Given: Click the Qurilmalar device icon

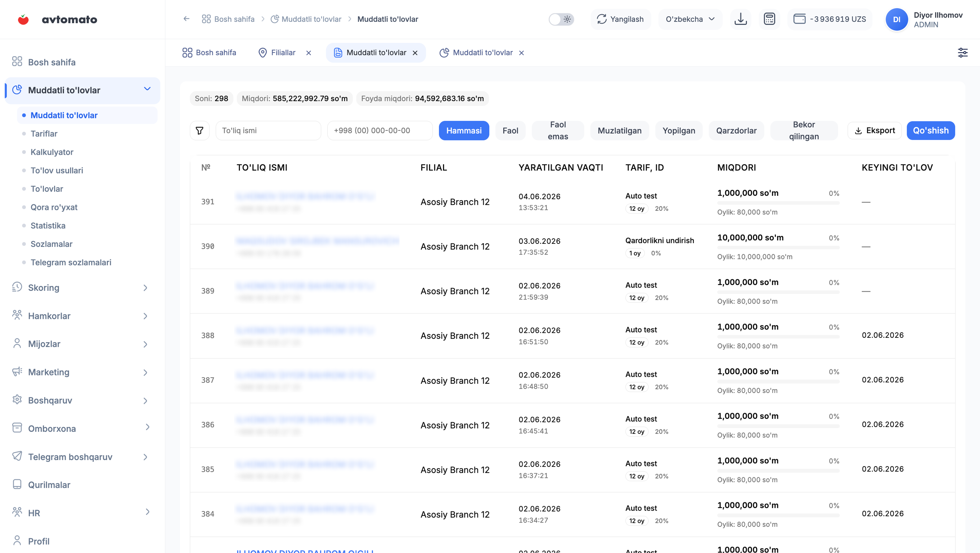Looking at the screenshot, I should (17, 484).
